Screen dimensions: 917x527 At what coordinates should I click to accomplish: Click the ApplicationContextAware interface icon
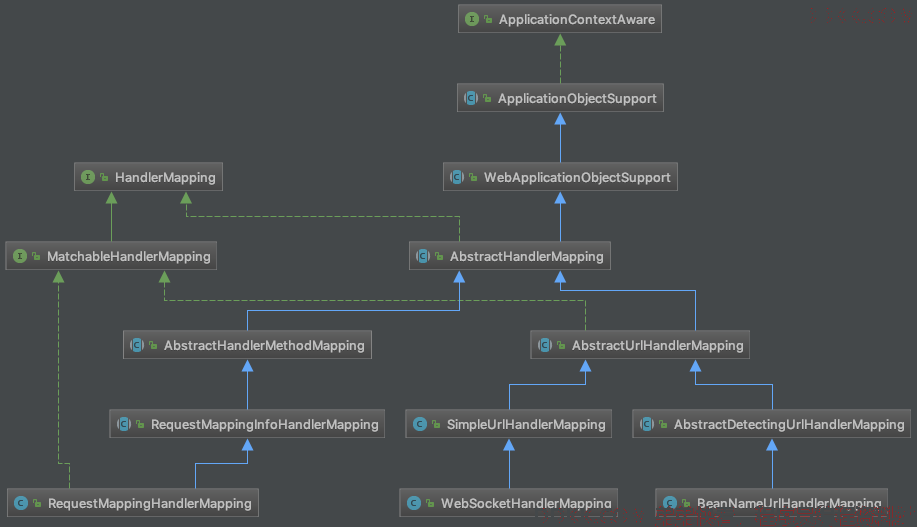[x=471, y=19]
